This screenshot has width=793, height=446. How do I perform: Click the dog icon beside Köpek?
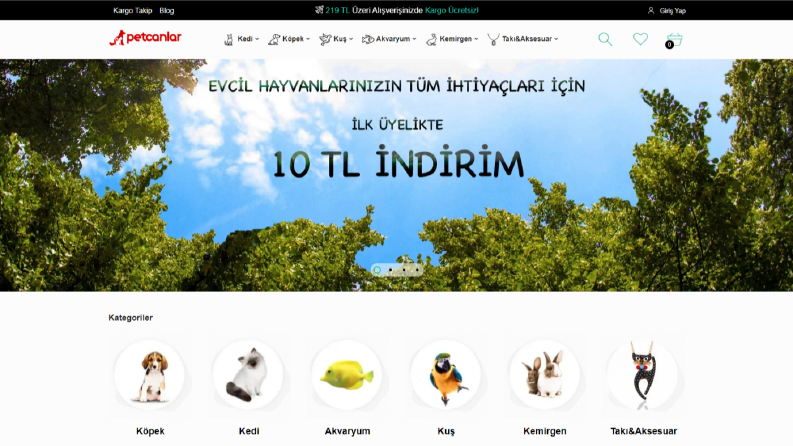pos(274,39)
